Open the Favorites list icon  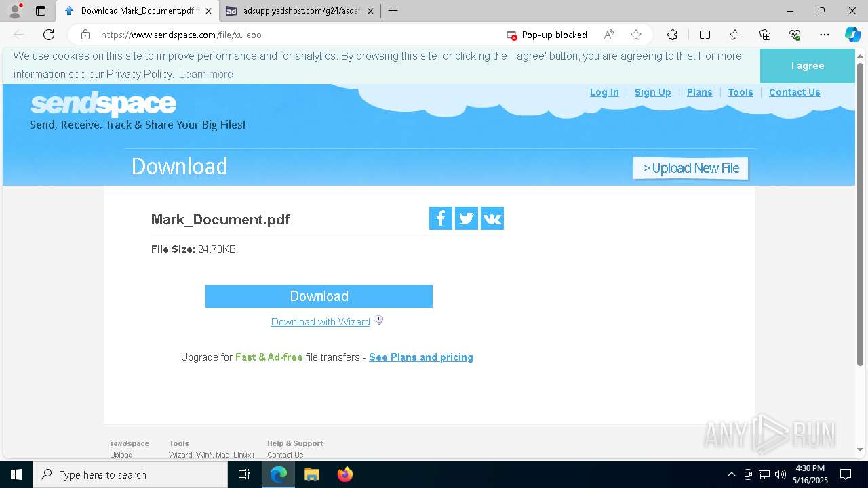point(735,35)
